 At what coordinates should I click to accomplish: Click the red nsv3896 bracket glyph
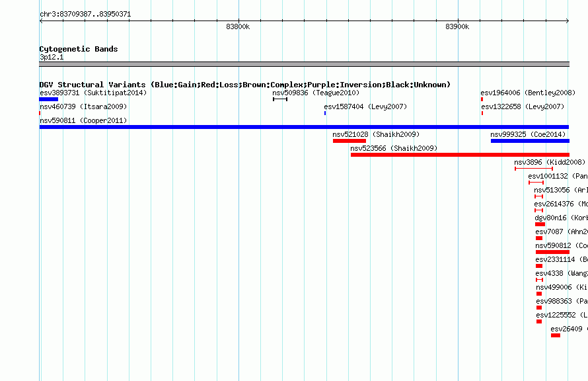pyautogui.click(x=534, y=169)
